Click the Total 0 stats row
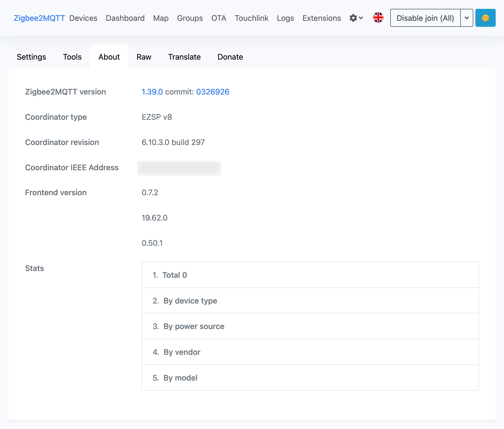Screen dimensions: 504x429 [310, 275]
